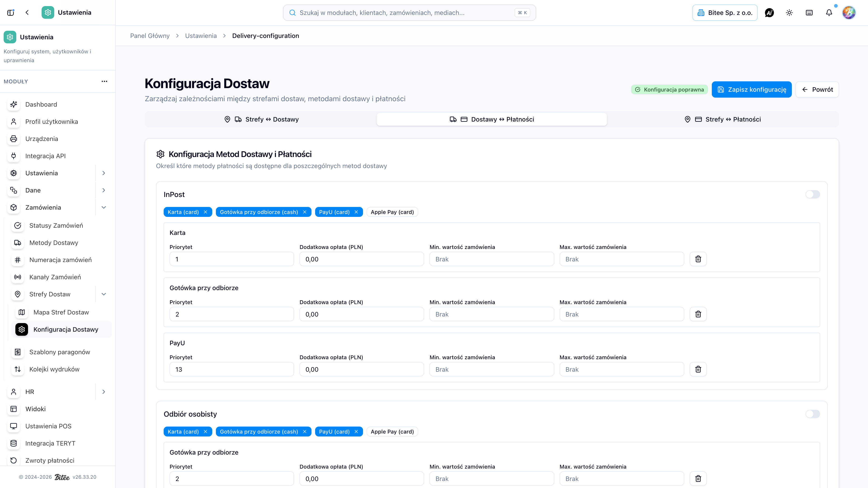The width and height of the screenshot is (868, 488).
Task: Click the Powrót button
Action: (817, 89)
